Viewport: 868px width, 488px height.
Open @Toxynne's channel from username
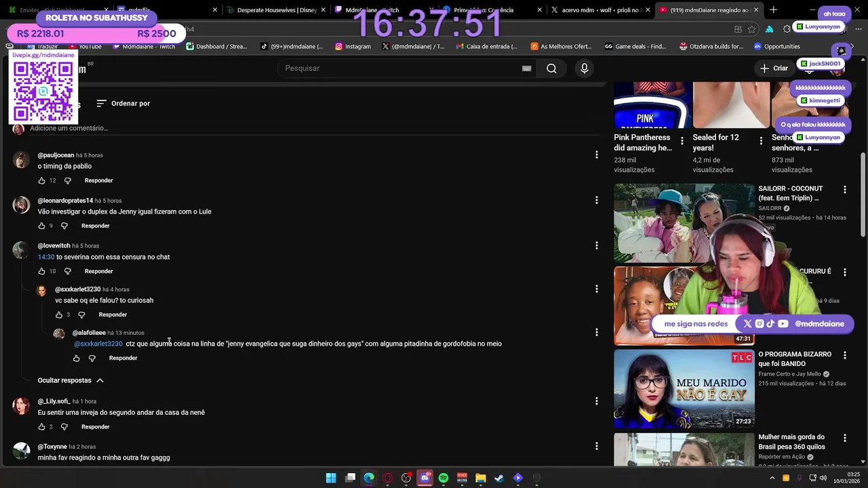click(x=52, y=447)
